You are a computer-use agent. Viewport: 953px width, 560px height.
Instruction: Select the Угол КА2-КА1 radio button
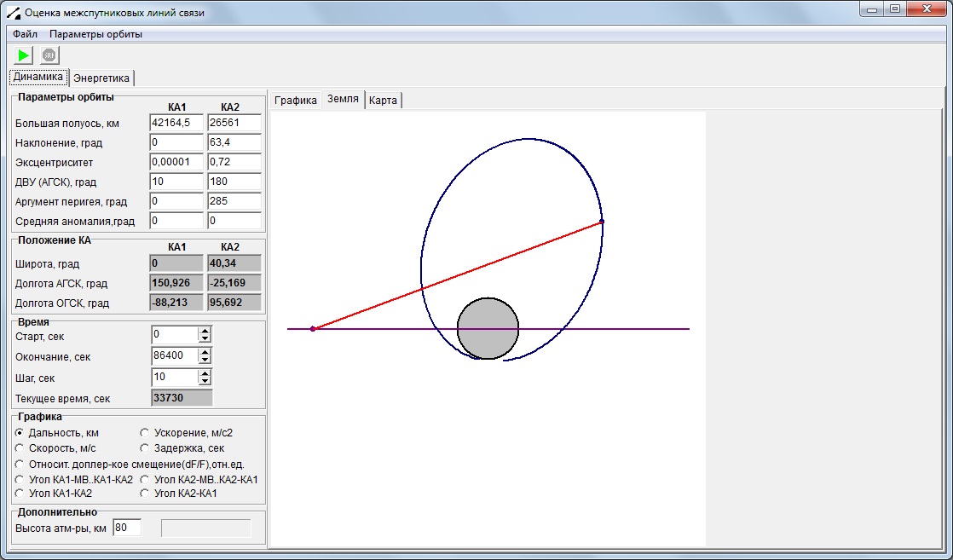pos(145,494)
